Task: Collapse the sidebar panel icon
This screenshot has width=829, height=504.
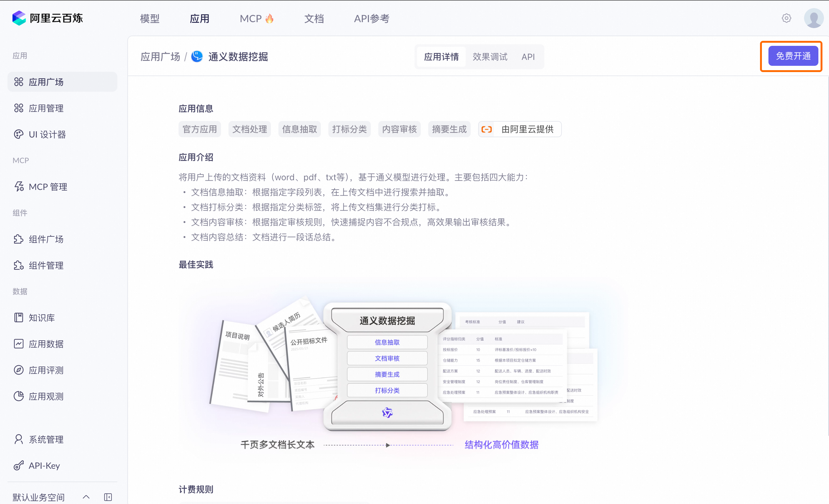Action: tap(108, 497)
